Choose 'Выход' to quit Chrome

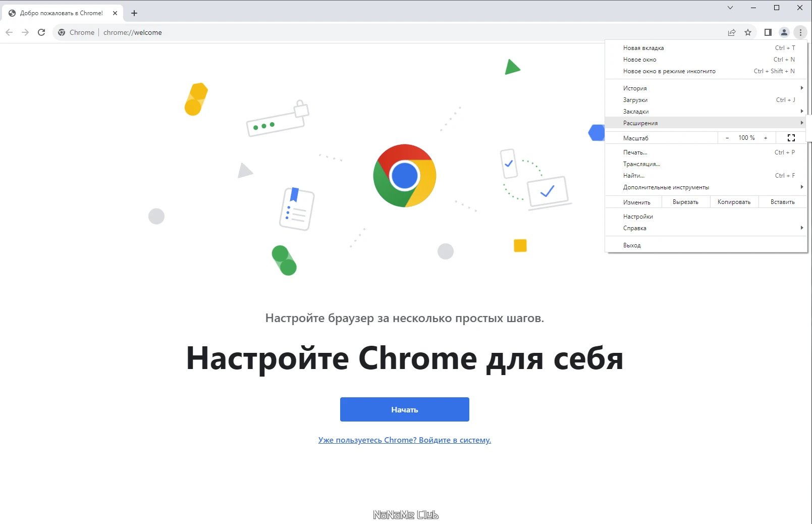(706, 245)
